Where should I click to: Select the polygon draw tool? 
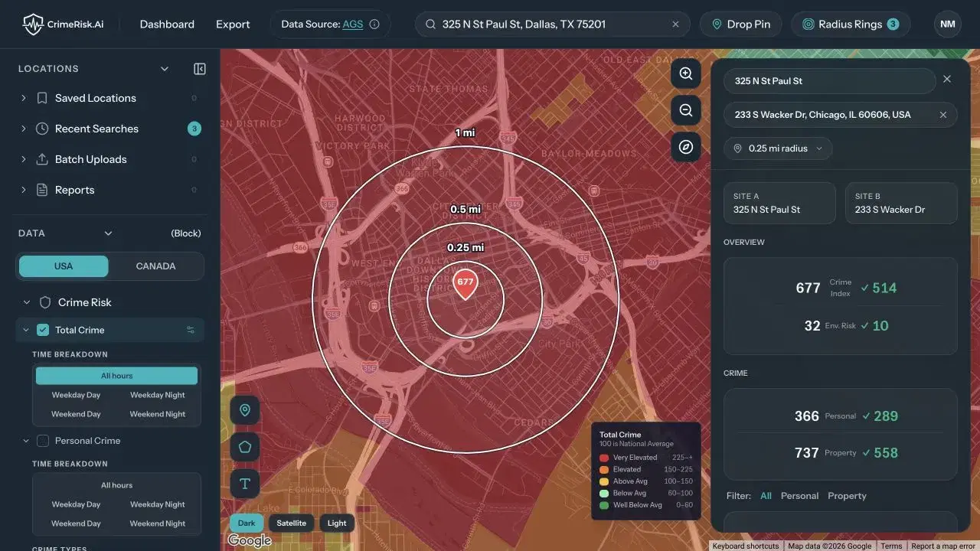(x=245, y=447)
